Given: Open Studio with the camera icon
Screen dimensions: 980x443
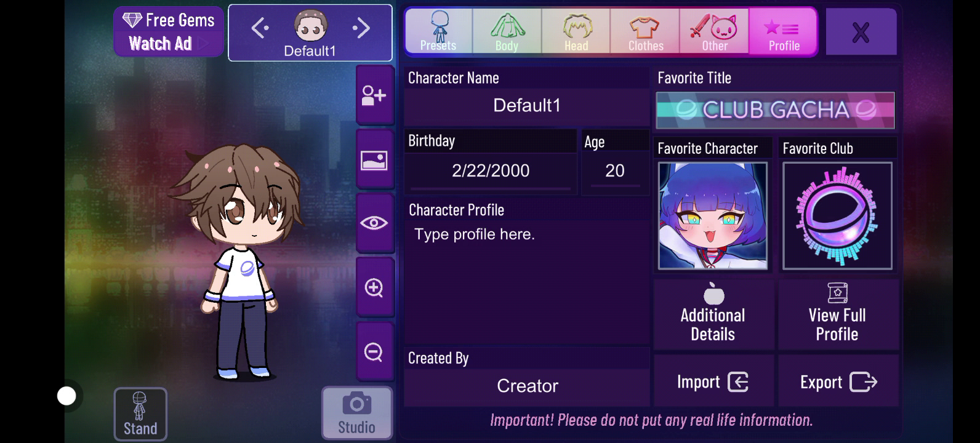Looking at the screenshot, I should click(x=357, y=413).
